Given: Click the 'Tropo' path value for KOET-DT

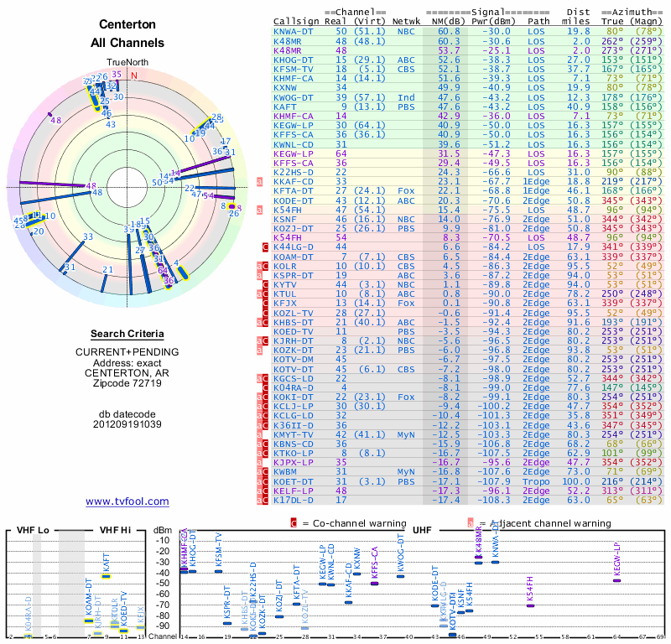Looking at the screenshot, I should (536, 481).
